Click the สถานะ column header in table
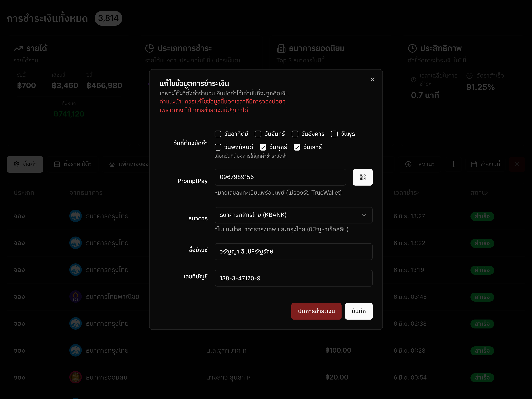This screenshot has height=399, width=532. (479, 193)
